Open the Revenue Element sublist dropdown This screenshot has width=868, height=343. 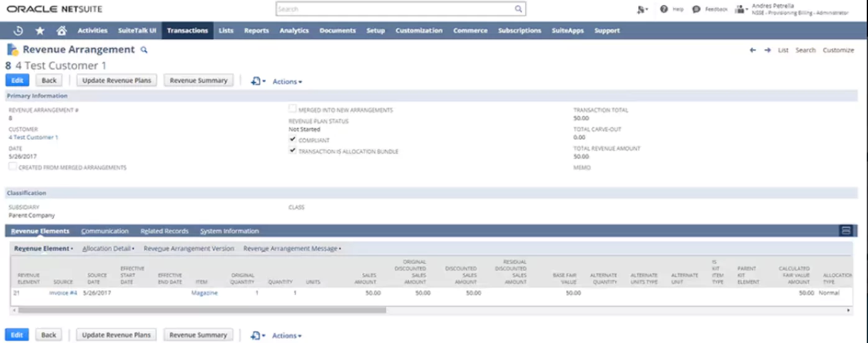(43, 249)
